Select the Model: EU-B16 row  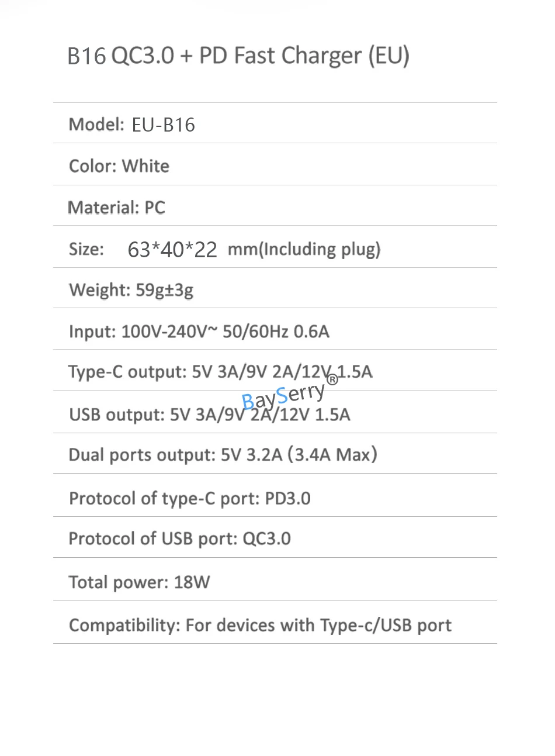131,125
